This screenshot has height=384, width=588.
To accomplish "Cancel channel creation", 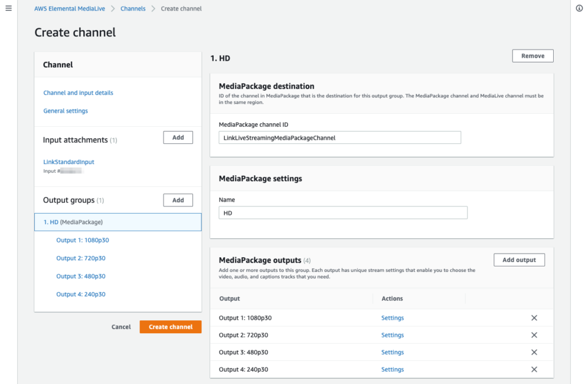I will pos(121,326).
